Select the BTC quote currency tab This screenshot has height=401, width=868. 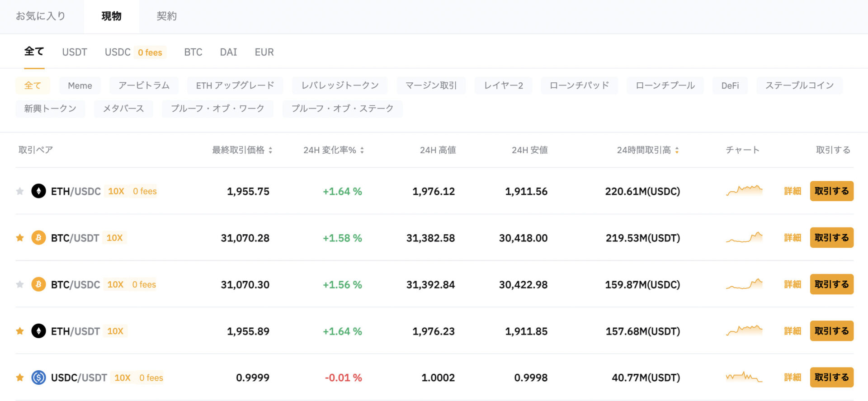(193, 52)
